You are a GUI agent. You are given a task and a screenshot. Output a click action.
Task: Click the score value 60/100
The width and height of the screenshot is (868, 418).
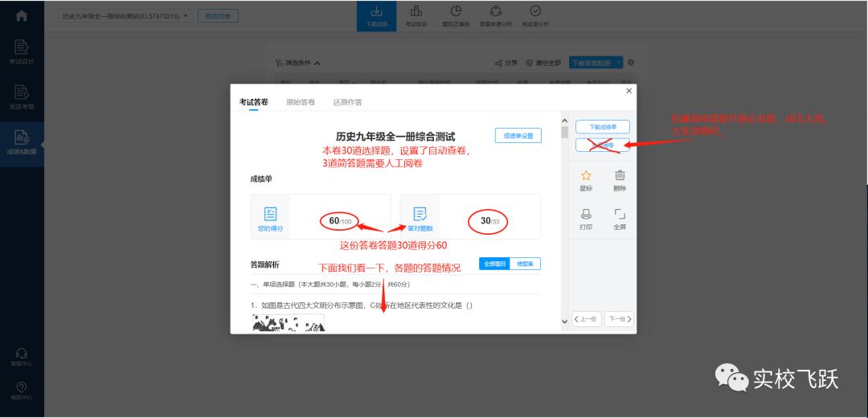pos(340,221)
